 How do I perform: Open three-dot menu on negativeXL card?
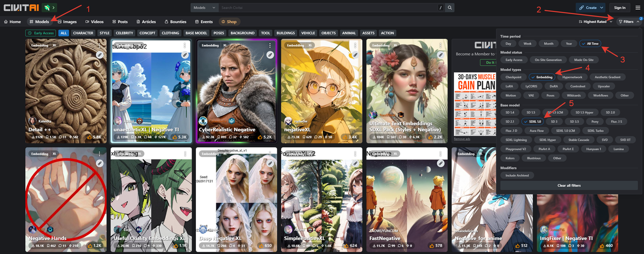point(355,46)
